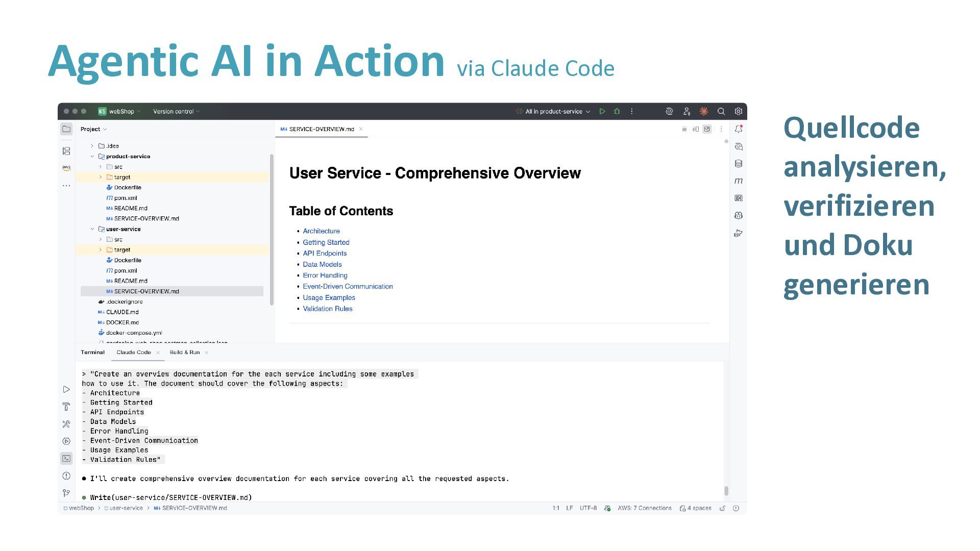980x551 pixels.
Task: Open the Notifications bell
Action: pos(738,129)
